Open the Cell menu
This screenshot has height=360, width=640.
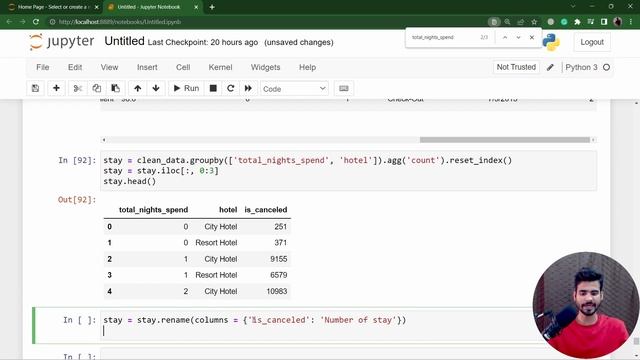[183, 67]
